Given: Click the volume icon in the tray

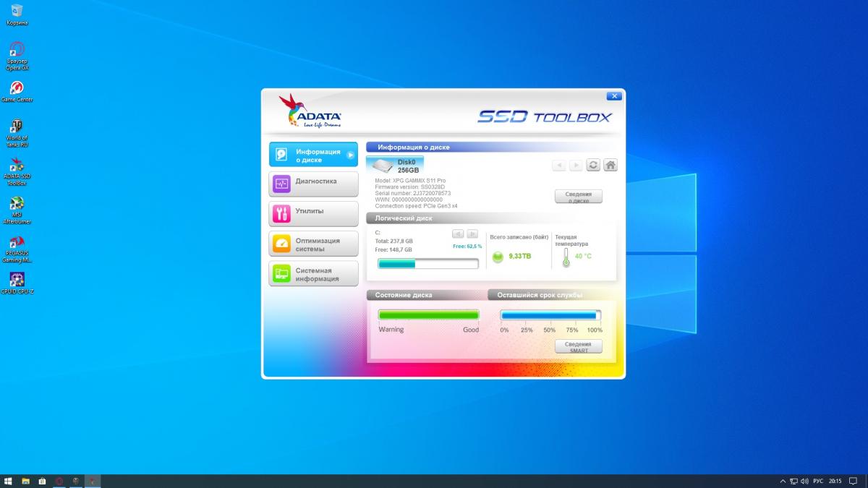Looking at the screenshot, I should click(x=804, y=481).
